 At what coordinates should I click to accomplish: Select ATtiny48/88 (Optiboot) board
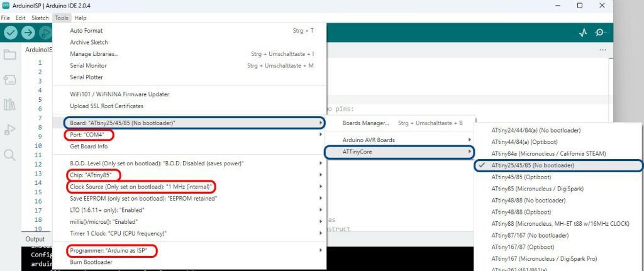[x=559, y=213]
